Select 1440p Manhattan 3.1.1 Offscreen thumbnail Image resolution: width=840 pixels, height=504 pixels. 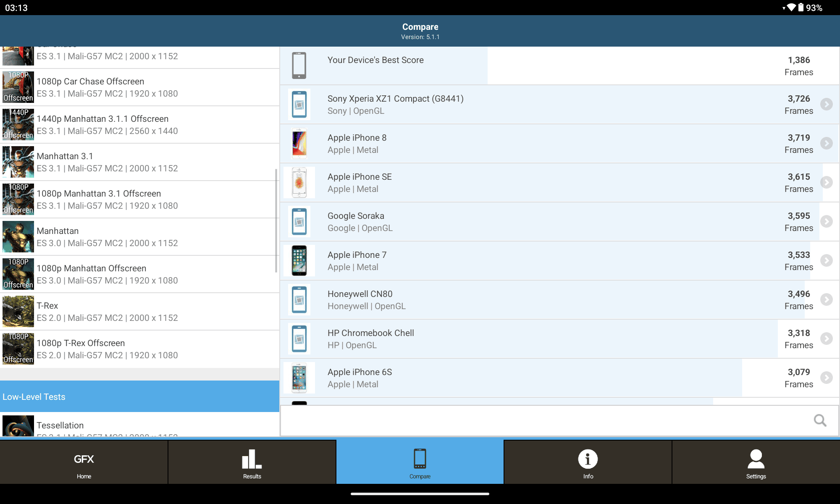[18, 124]
